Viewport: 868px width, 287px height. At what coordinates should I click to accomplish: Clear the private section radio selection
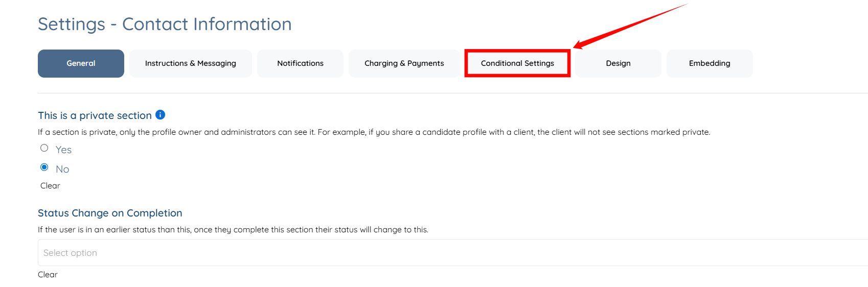pos(50,186)
